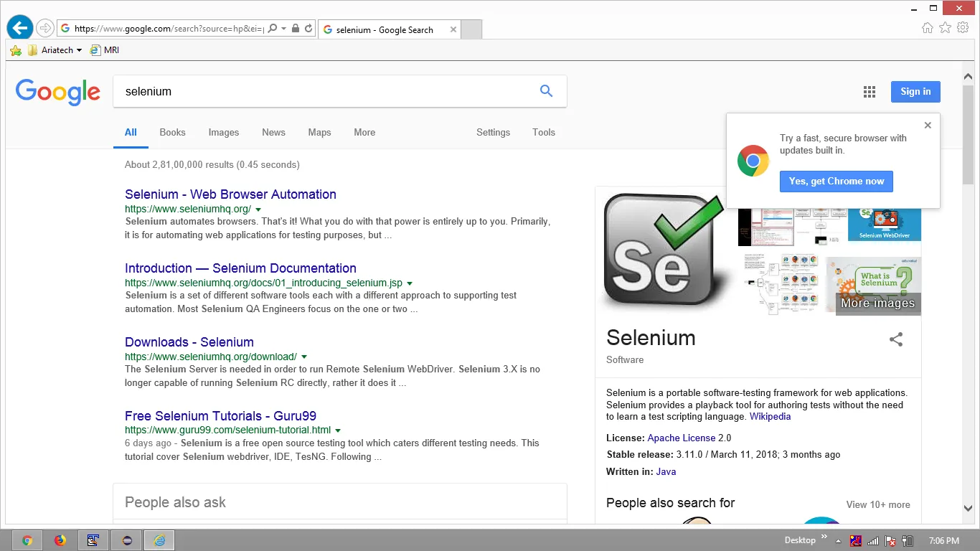The image size is (980, 551).
Task: Switch to the Maps search tab
Action: (319, 133)
